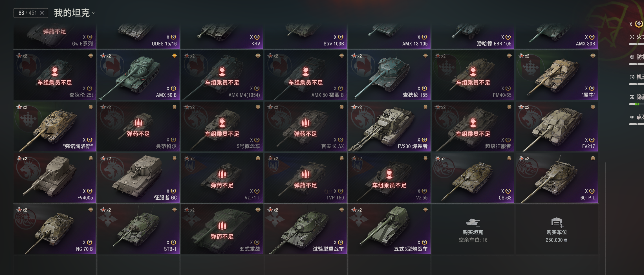Screen dimensions: 644x275
Task: Clear the 68 / 451 tank filter
Action: click(42, 13)
